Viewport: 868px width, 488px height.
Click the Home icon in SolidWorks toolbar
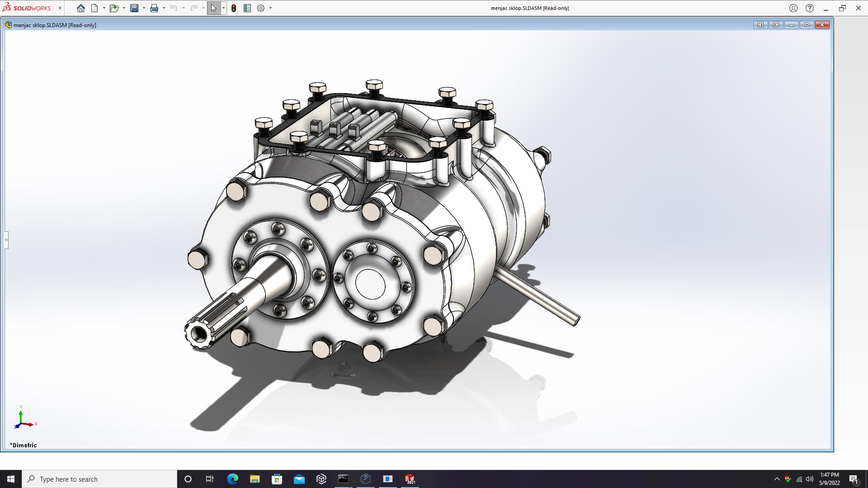[80, 8]
